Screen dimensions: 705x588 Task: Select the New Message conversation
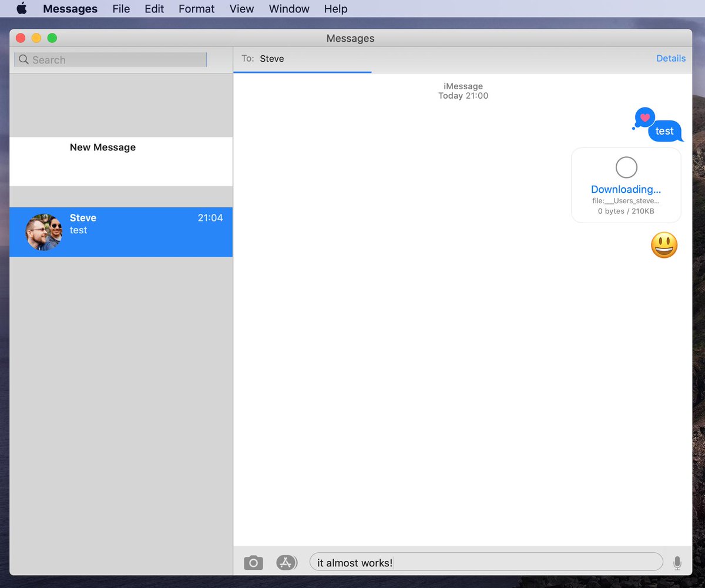120,161
